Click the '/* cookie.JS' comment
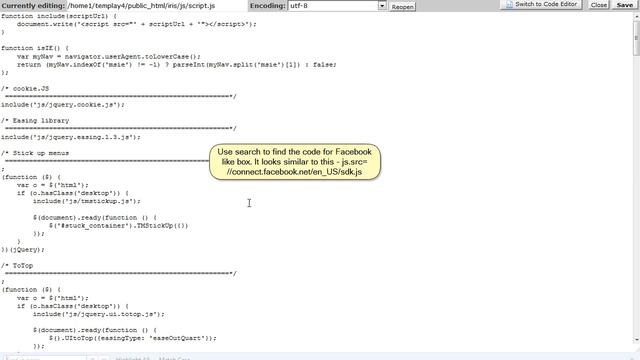Image resolution: width=640 pixels, height=360 pixels. point(25,89)
